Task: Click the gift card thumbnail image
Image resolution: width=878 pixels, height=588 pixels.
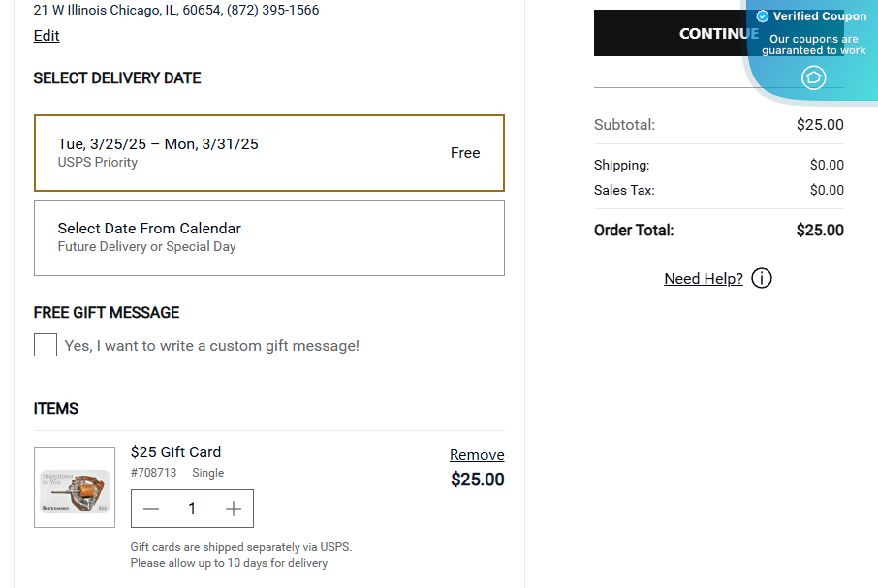Action: click(x=75, y=486)
